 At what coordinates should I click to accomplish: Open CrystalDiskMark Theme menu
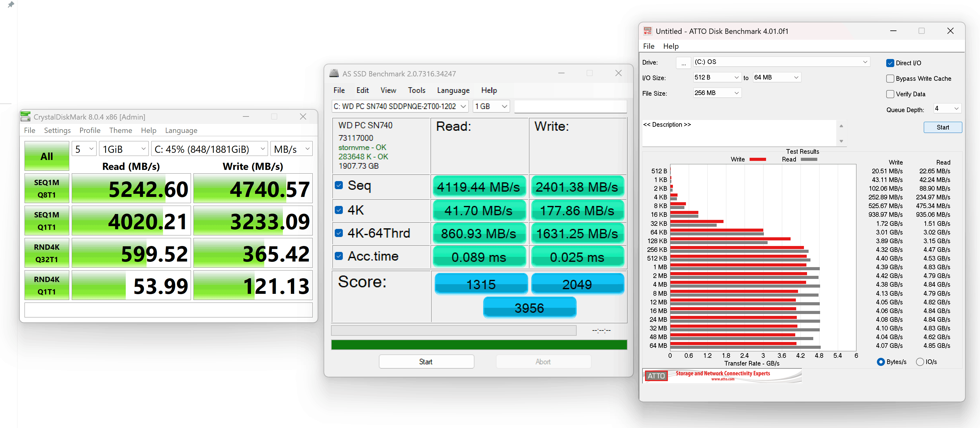click(x=120, y=130)
